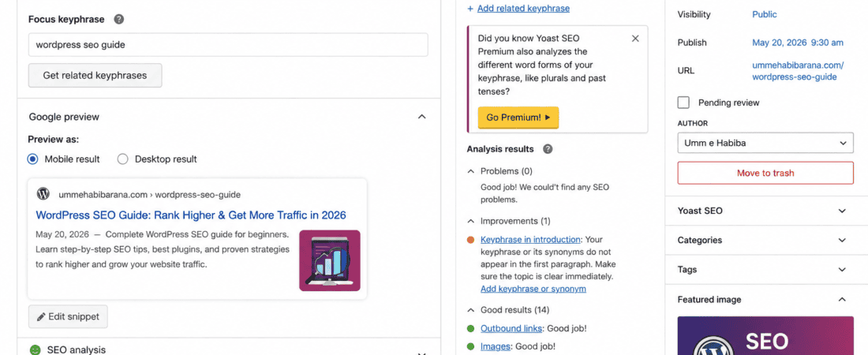Viewport: 868px width, 355px height.
Task: Click the preview meta description text
Action: [x=163, y=249]
